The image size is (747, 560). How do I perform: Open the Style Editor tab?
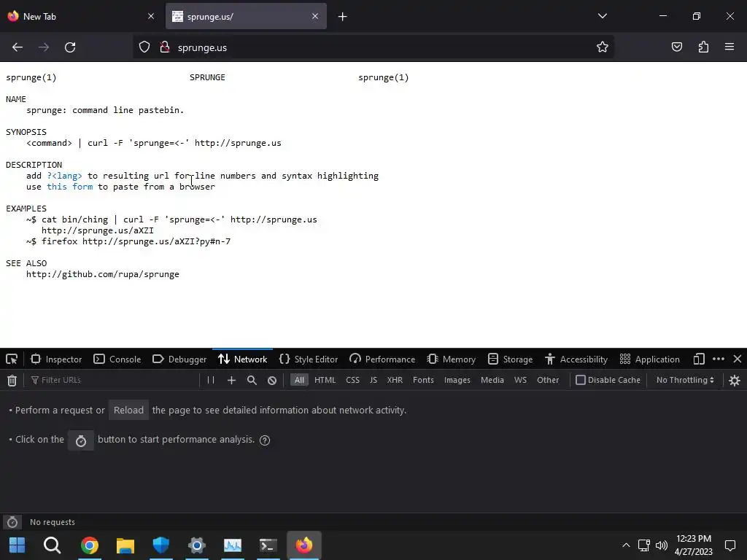[x=309, y=359]
